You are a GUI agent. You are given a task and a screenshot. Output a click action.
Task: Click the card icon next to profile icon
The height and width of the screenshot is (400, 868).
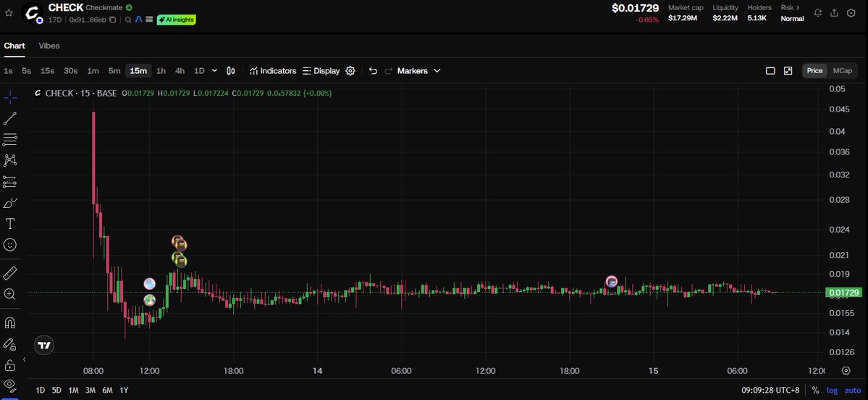click(x=148, y=20)
